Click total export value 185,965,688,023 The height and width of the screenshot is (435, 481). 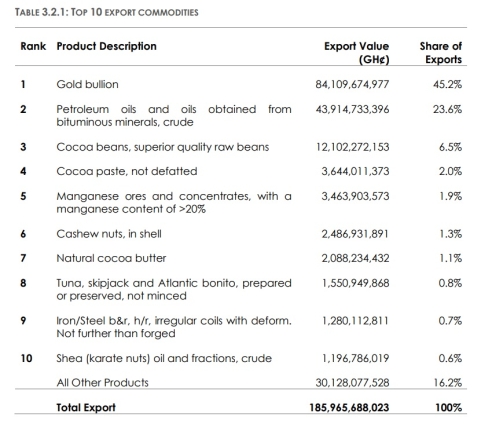349,408
